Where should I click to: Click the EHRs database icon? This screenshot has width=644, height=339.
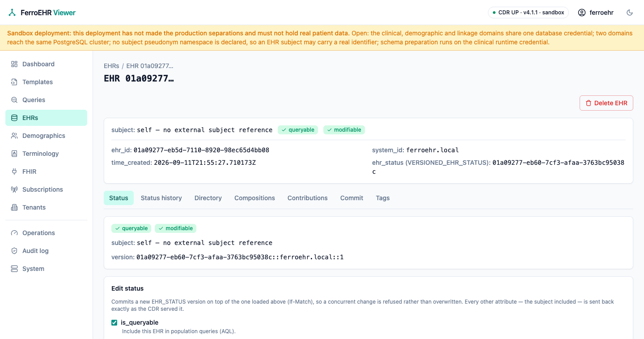[14, 118]
